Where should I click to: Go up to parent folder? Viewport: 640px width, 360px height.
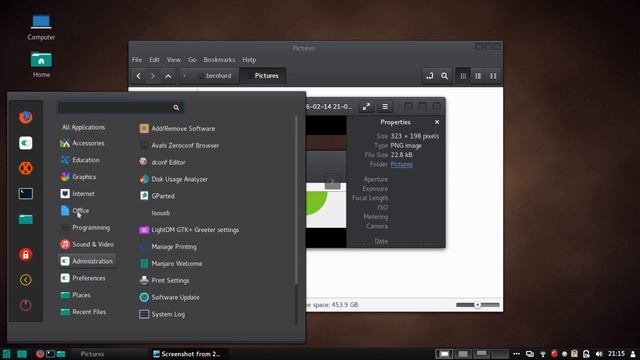168,76
